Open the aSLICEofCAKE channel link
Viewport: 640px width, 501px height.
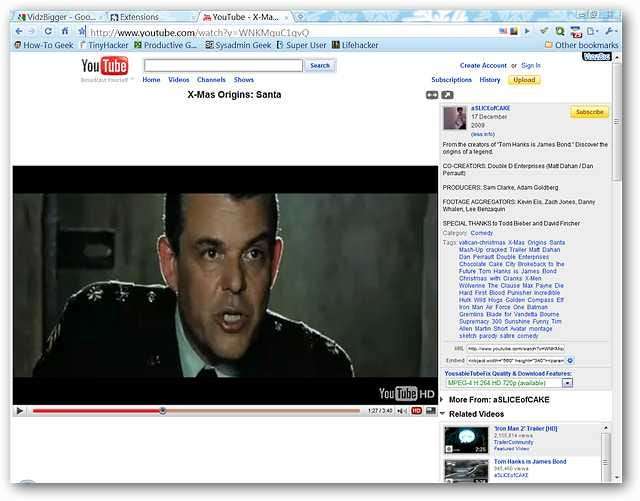491,108
